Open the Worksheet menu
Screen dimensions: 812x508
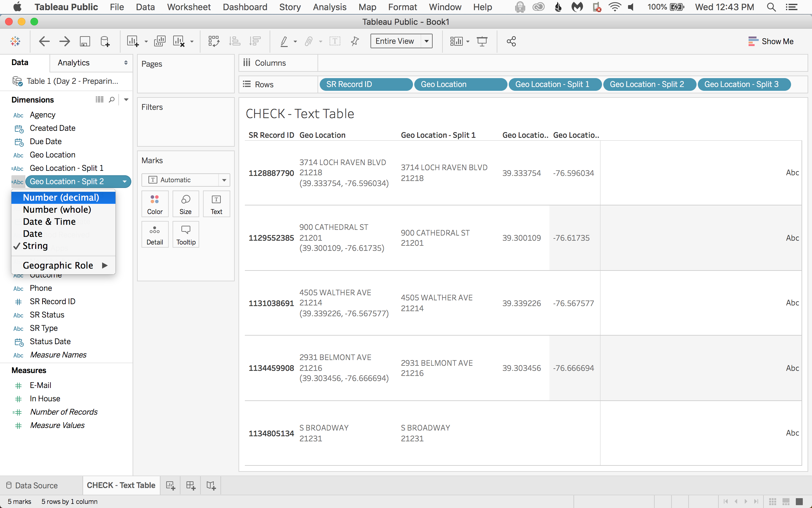(189, 7)
